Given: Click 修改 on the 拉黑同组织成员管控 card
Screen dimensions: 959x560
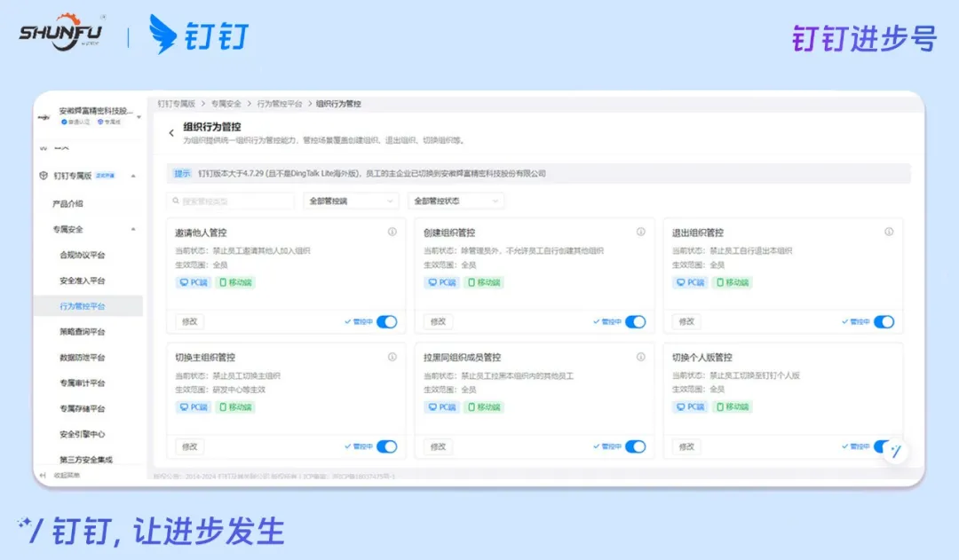Looking at the screenshot, I should pyautogui.click(x=438, y=447).
